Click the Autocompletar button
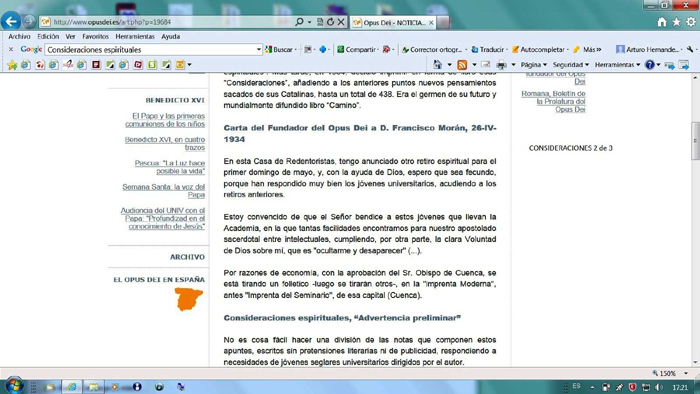The width and height of the screenshot is (700, 394). (539, 50)
